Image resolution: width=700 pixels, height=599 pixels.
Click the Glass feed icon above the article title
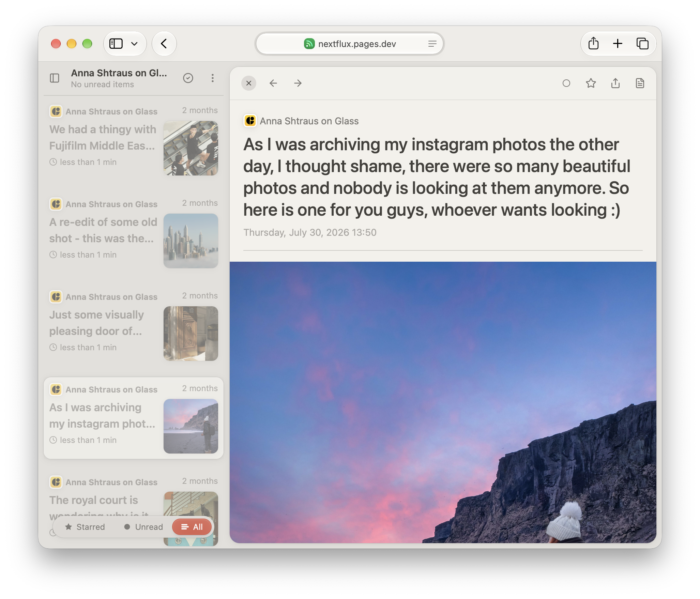[250, 121]
